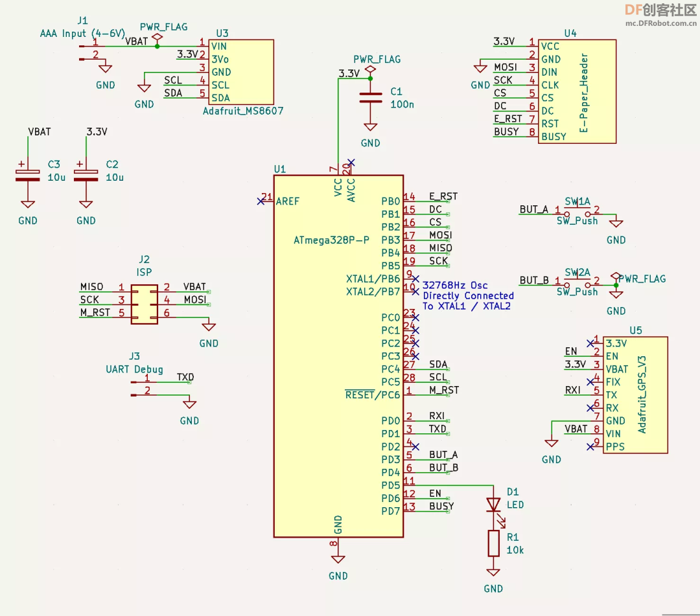
Task: Select the GND symbol next to J2 ISP
Action: click(x=209, y=327)
